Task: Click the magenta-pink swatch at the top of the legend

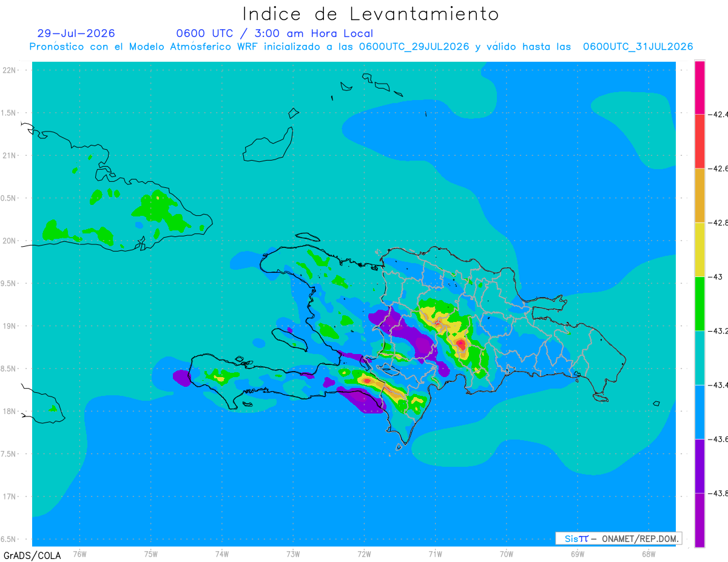Action: click(x=699, y=87)
